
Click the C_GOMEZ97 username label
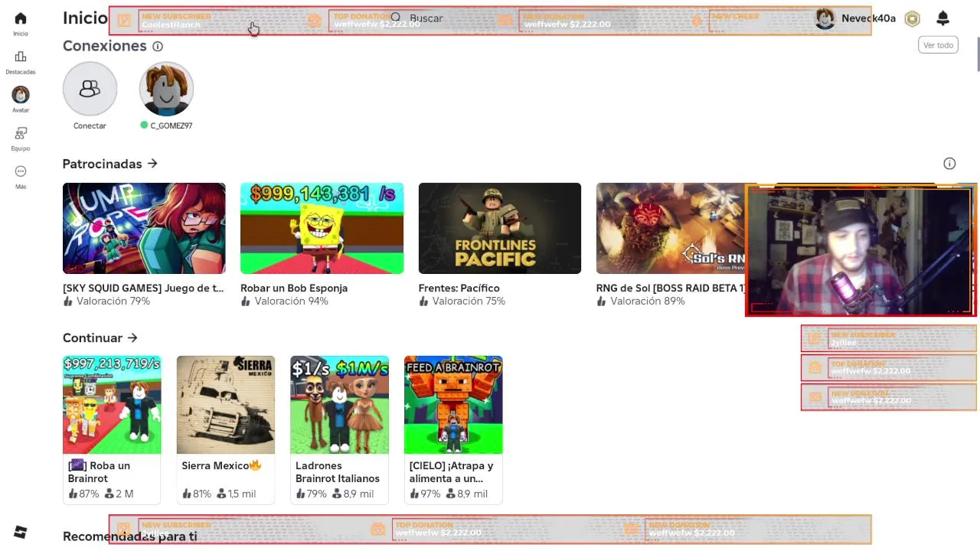(171, 126)
